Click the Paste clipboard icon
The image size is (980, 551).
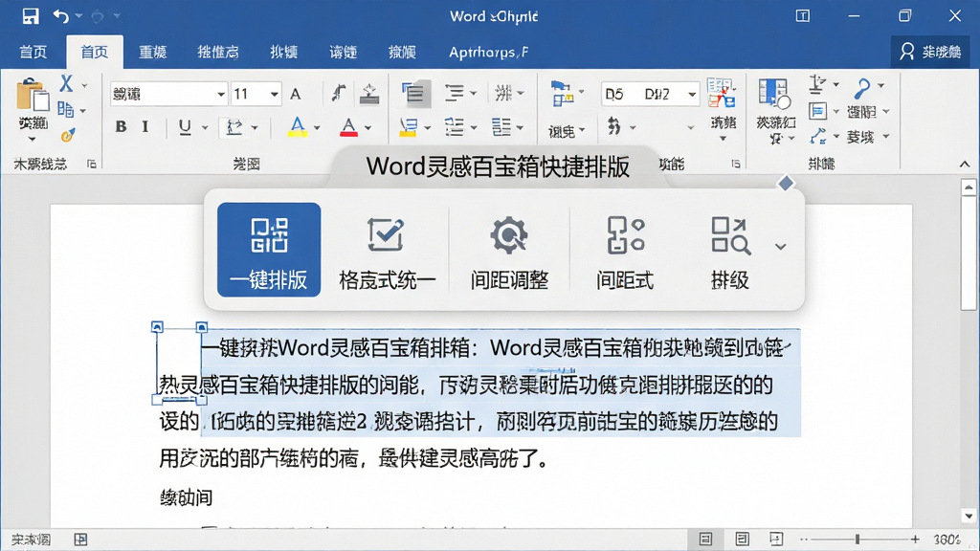(32, 96)
